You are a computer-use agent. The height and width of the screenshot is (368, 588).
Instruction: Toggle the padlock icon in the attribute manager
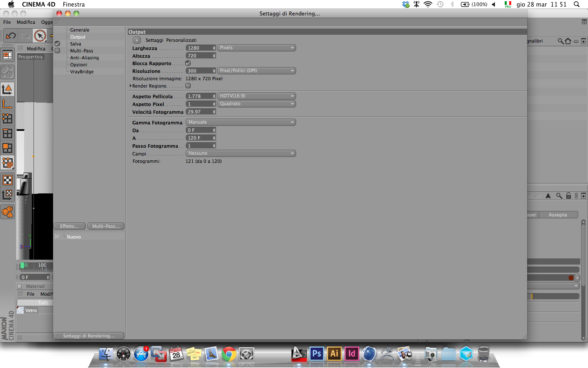[568, 196]
